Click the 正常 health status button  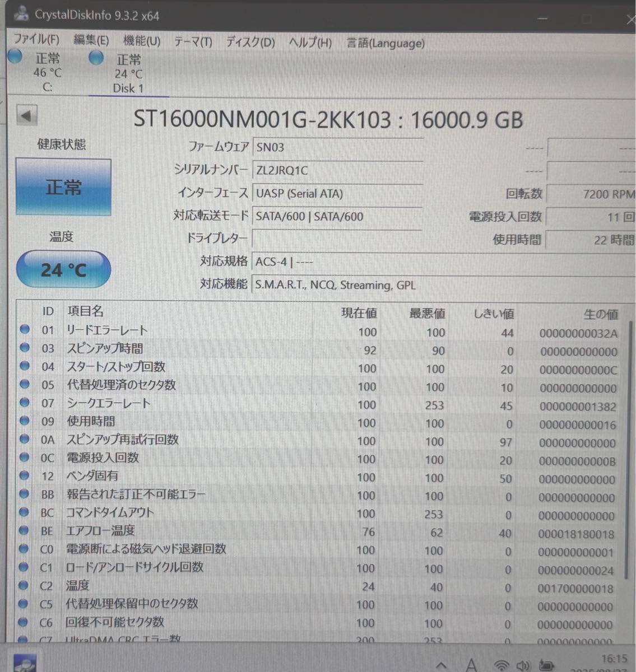[63, 187]
